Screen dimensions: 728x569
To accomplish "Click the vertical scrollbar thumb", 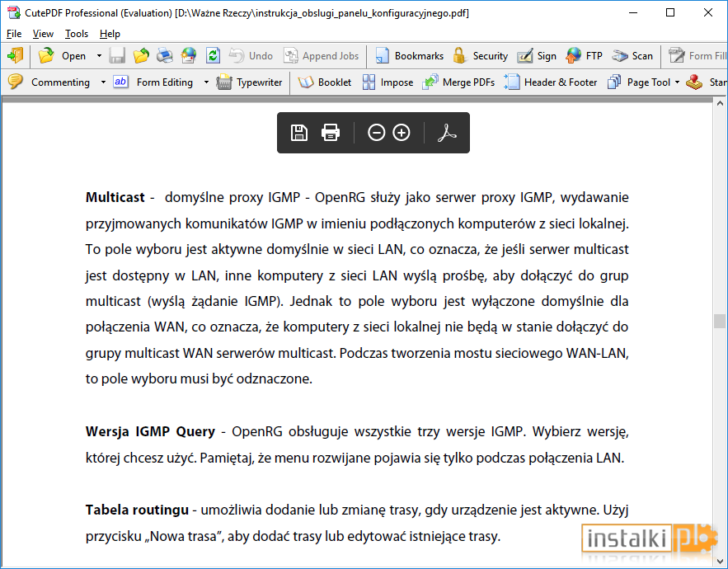I will [x=720, y=321].
